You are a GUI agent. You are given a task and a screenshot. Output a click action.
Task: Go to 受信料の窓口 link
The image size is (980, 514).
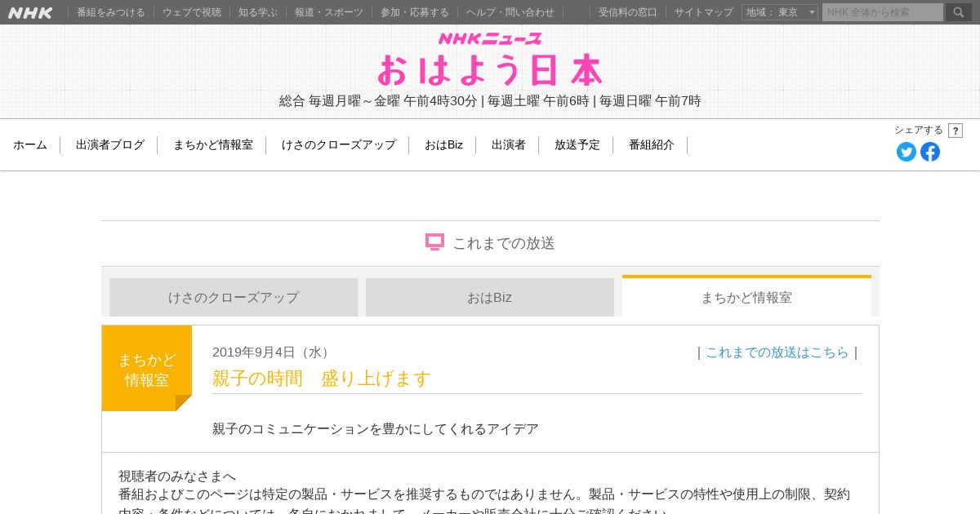point(628,12)
